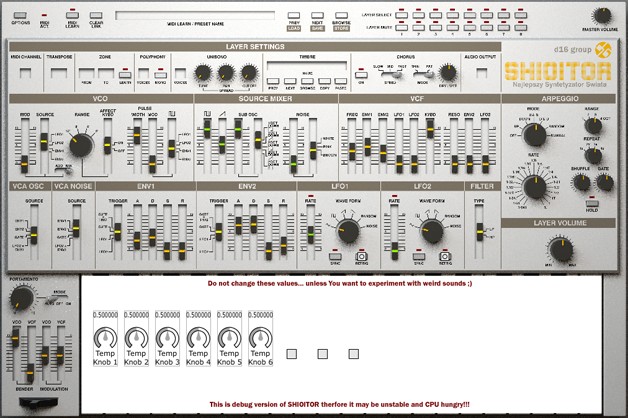This screenshot has height=418, width=628.
Task: Turn the Chorus ON button on
Action: tap(361, 75)
